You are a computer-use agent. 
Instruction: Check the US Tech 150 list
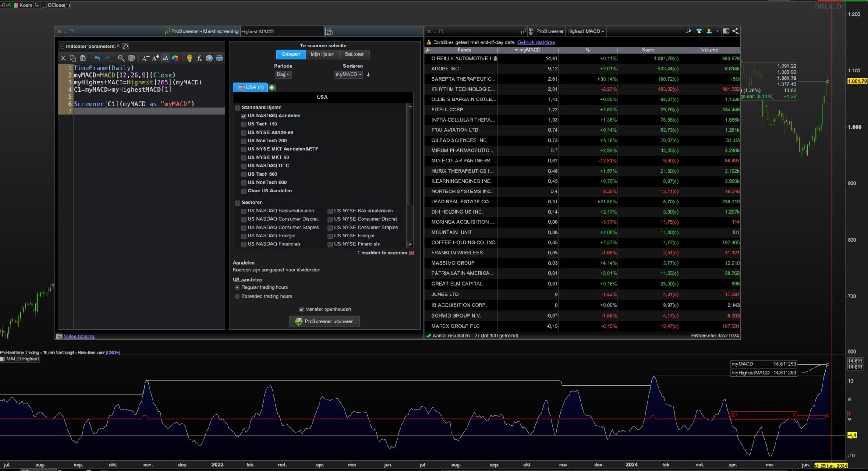[x=244, y=124]
